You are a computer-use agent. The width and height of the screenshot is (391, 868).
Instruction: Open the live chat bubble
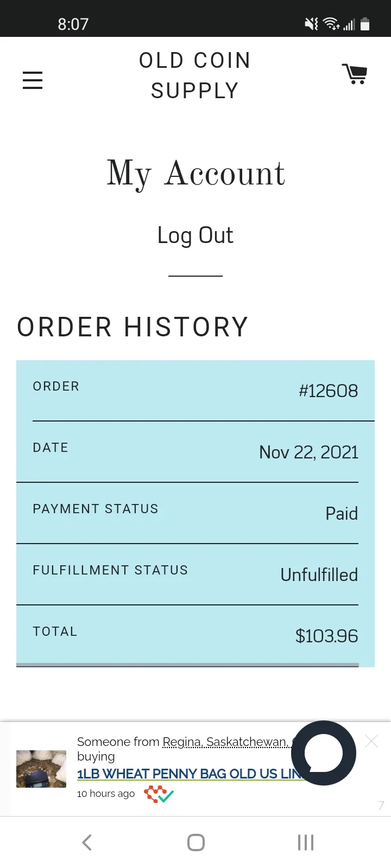324,752
